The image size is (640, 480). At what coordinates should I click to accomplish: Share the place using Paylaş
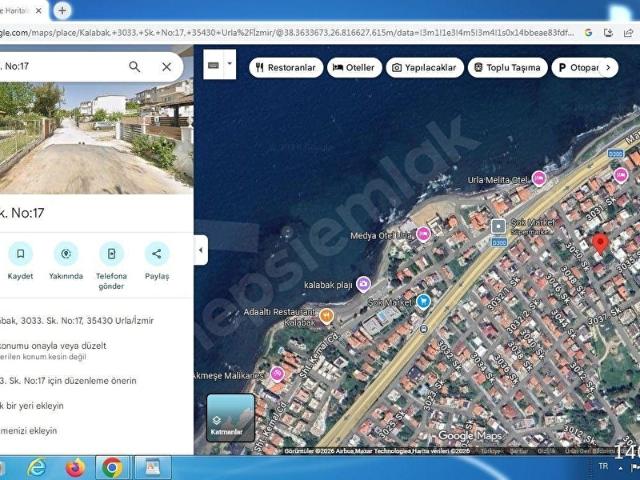coord(157,260)
